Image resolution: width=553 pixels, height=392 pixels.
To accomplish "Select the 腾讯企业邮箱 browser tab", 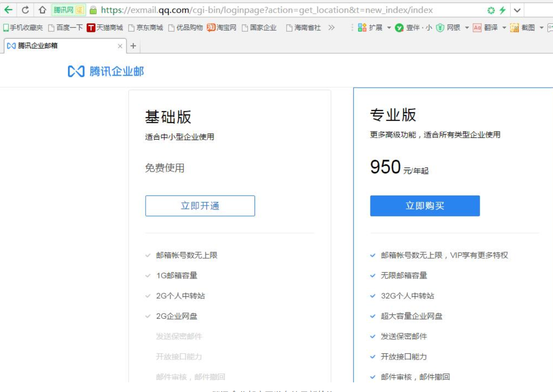I will [x=61, y=46].
